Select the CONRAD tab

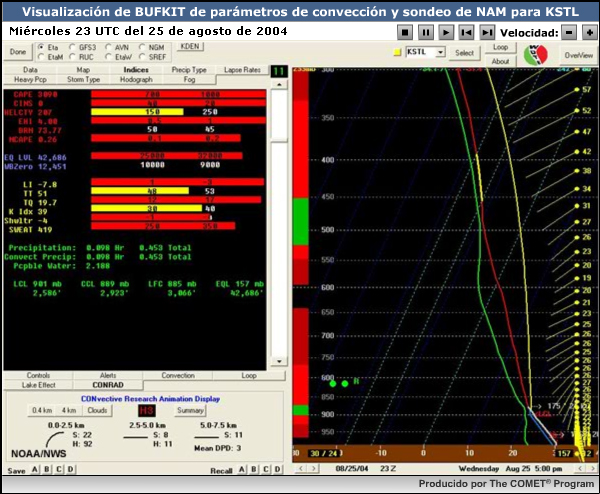point(108,385)
